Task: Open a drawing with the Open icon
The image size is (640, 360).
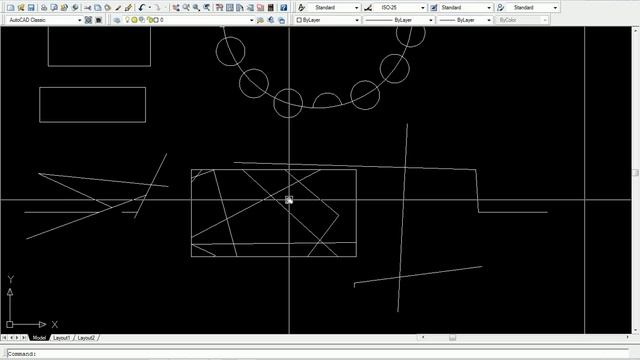Action: (21, 8)
